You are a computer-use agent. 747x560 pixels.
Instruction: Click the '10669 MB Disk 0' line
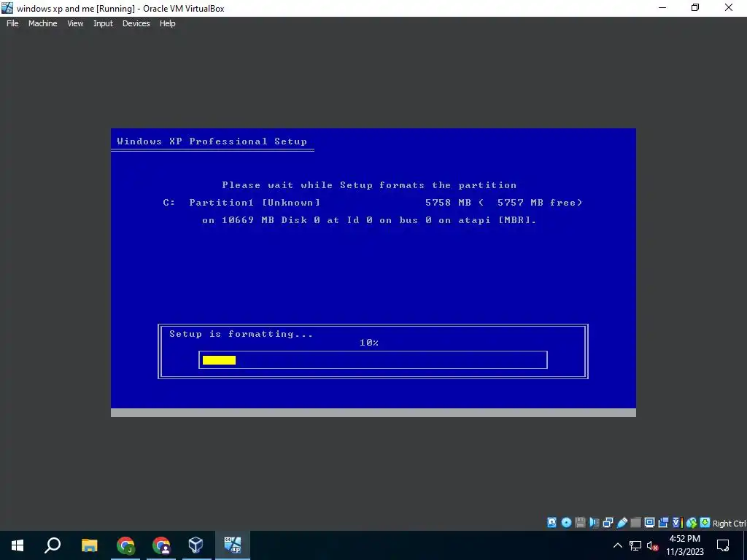(x=369, y=220)
